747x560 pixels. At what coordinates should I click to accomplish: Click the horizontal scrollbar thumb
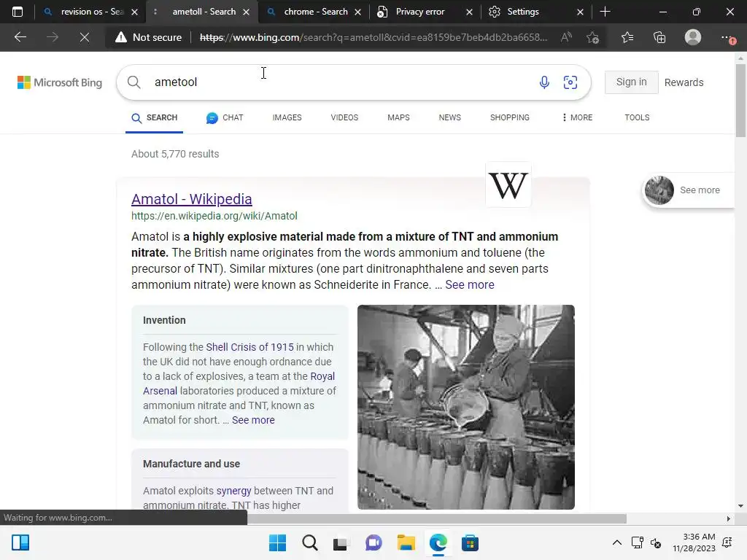click(437, 518)
